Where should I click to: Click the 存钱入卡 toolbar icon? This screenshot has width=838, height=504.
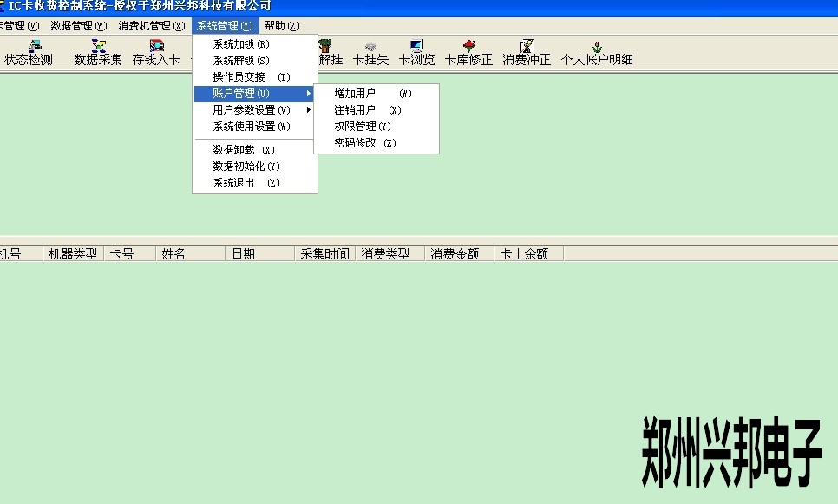[156, 53]
